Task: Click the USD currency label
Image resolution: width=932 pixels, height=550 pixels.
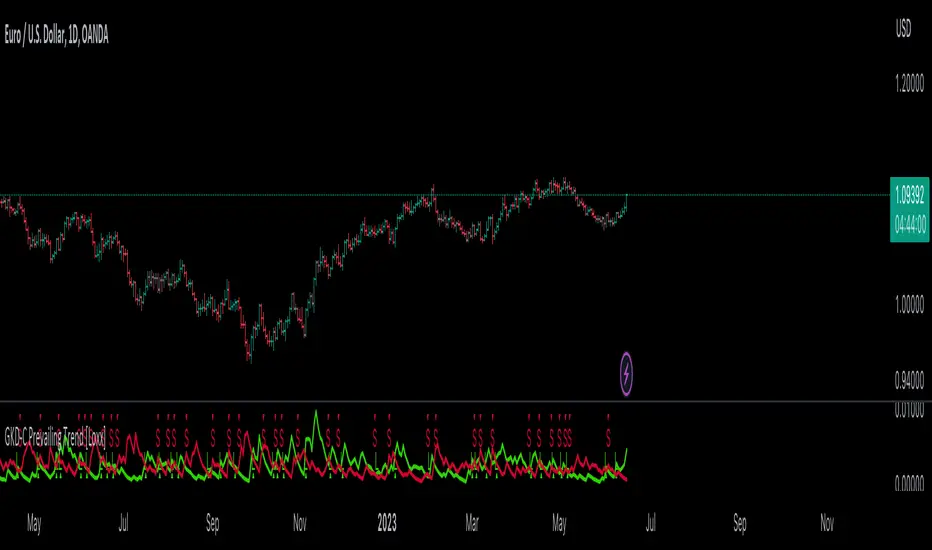Action: 903,28
